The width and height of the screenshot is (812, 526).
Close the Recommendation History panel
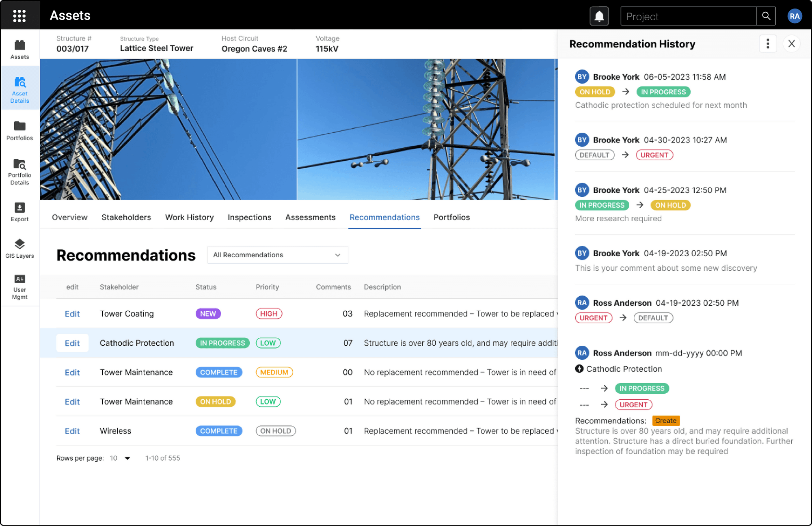(791, 43)
